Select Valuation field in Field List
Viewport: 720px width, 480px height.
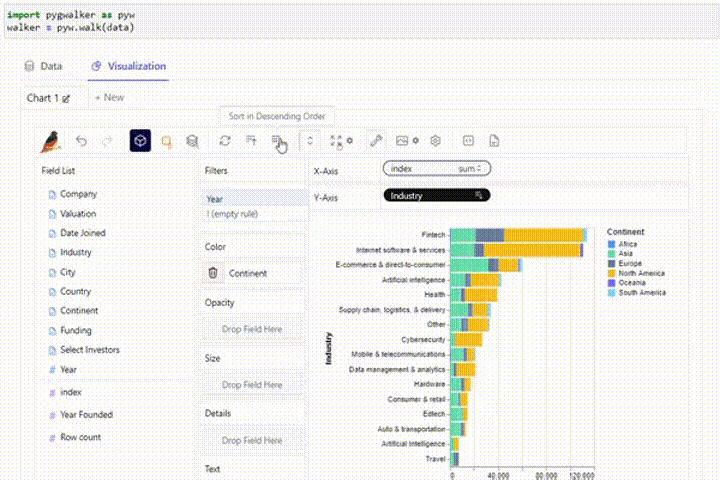pyautogui.click(x=78, y=214)
